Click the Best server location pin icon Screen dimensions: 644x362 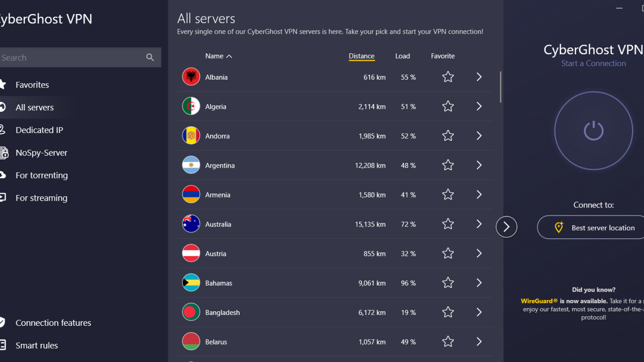tap(559, 227)
